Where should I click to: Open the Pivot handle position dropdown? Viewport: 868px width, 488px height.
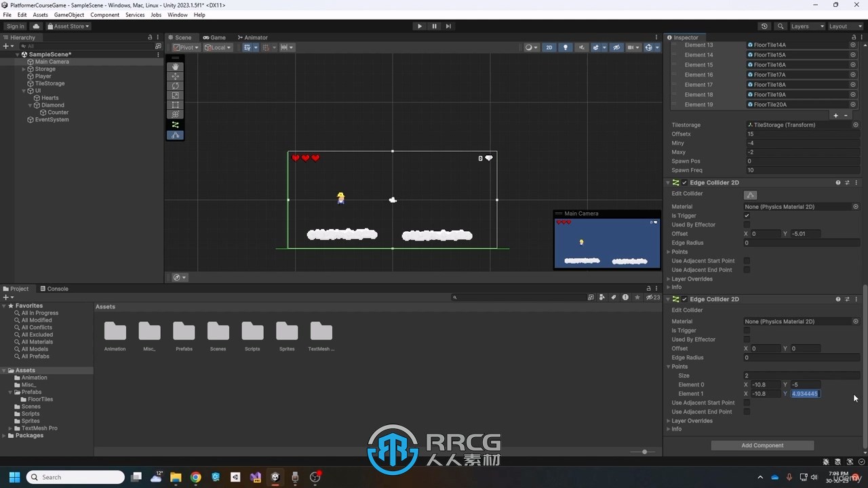[x=185, y=47]
